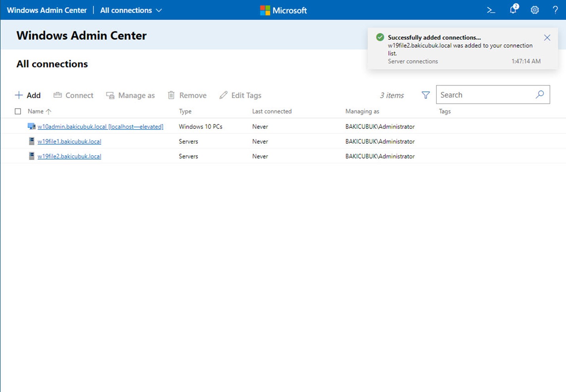Click the Microsoft logo

283,10
